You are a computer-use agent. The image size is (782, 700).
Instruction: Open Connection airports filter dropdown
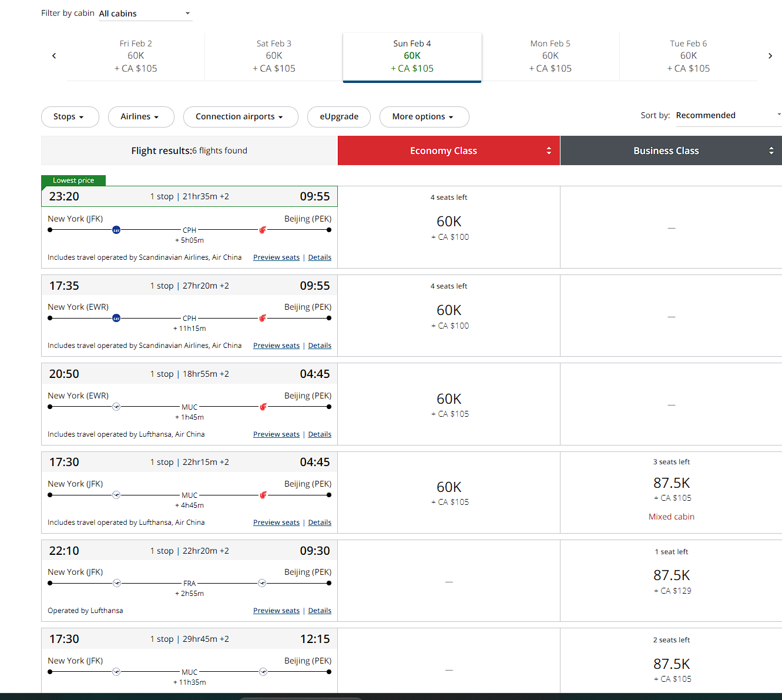(241, 117)
